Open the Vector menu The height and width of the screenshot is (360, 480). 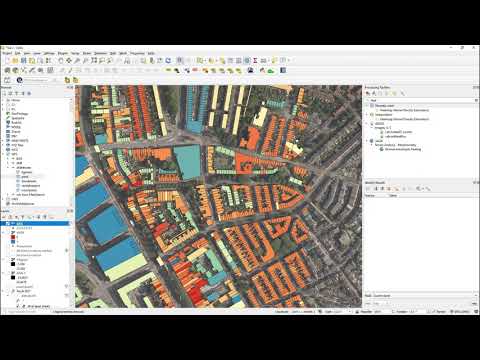tap(75, 53)
